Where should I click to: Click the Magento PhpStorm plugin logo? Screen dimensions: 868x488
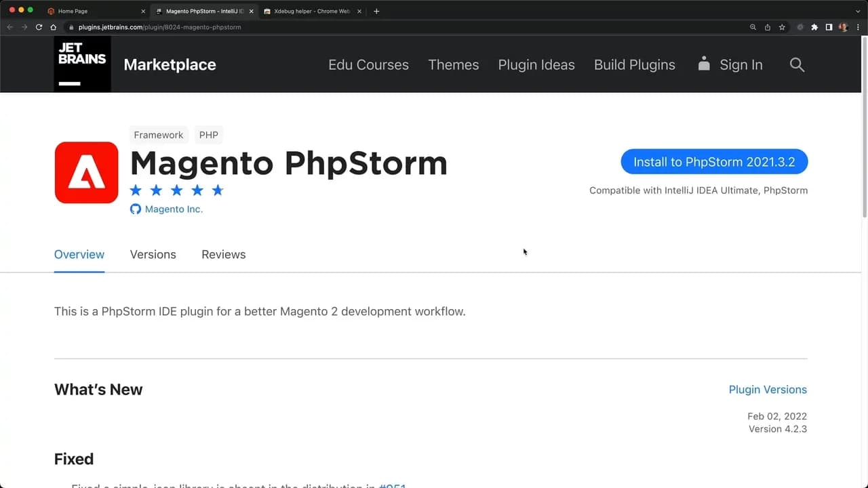point(86,172)
